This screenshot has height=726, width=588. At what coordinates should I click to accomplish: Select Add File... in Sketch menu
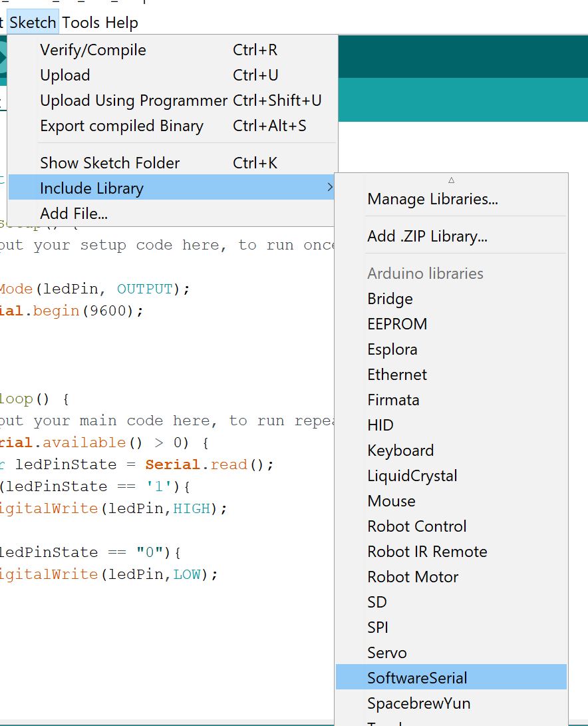coord(74,214)
